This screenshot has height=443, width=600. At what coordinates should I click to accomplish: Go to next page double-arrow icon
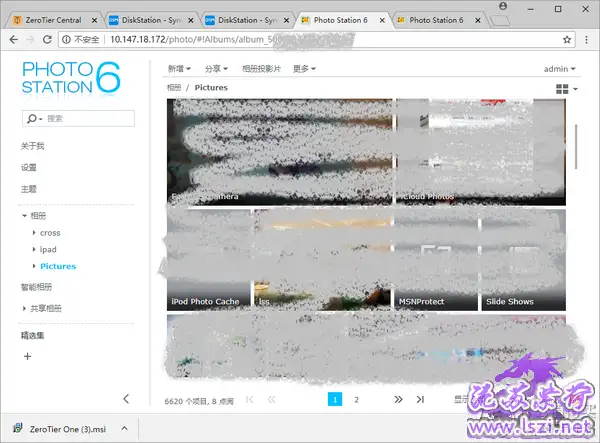click(x=398, y=399)
